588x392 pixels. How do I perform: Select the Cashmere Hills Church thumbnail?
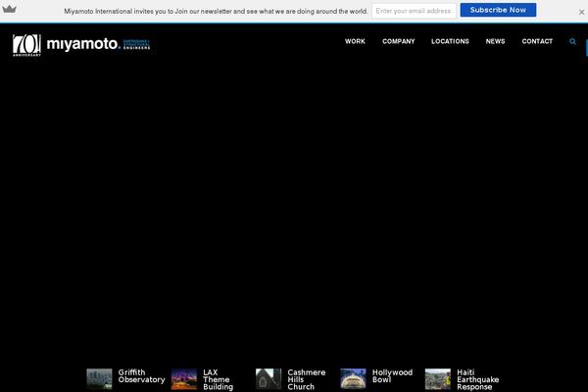tap(269, 379)
